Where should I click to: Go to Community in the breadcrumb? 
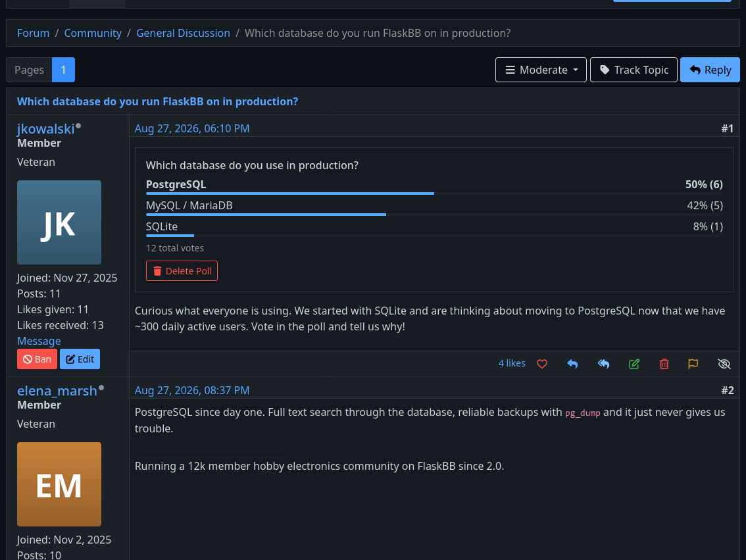(93, 33)
